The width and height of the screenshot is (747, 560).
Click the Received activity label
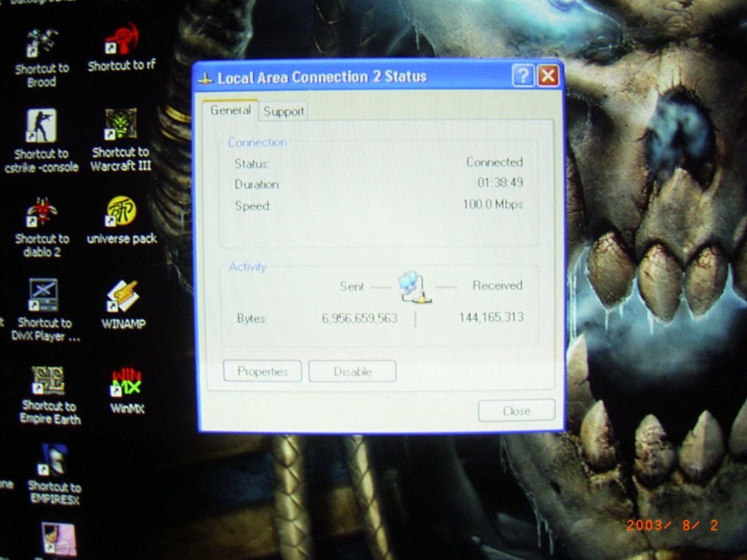pyautogui.click(x=497, y=285)
